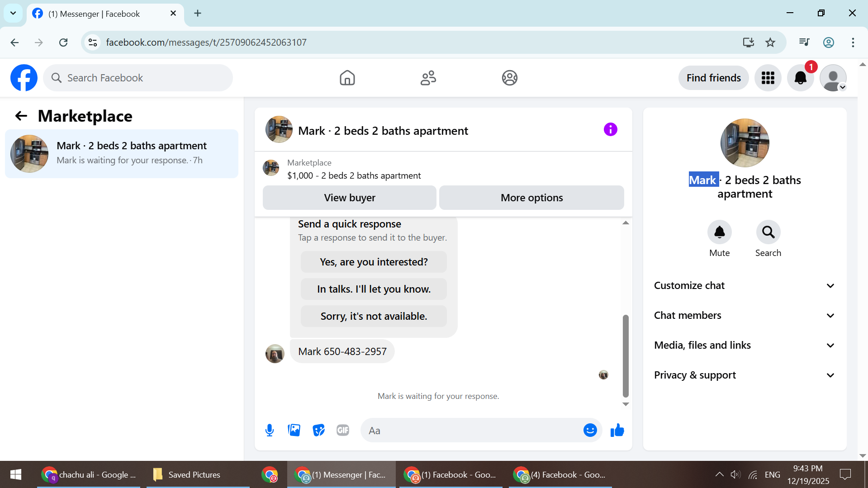Click the back arrow beside Marketplace

point(21,116)
